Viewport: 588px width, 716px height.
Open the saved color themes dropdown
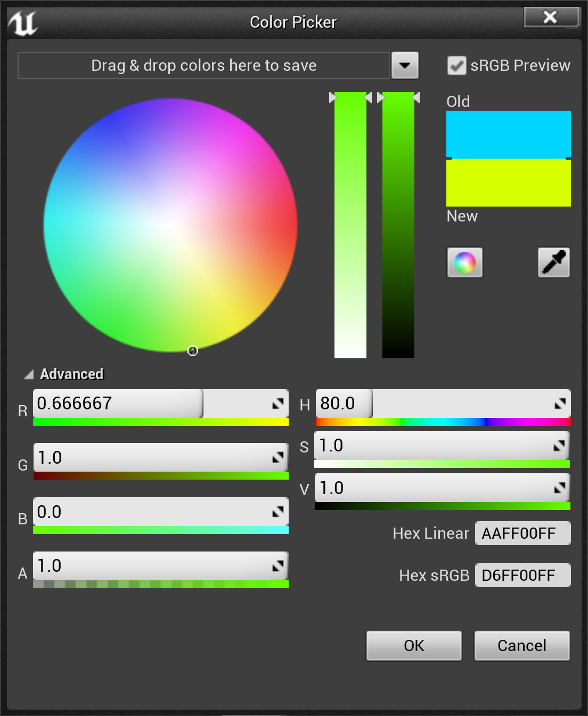pos(405,65)
